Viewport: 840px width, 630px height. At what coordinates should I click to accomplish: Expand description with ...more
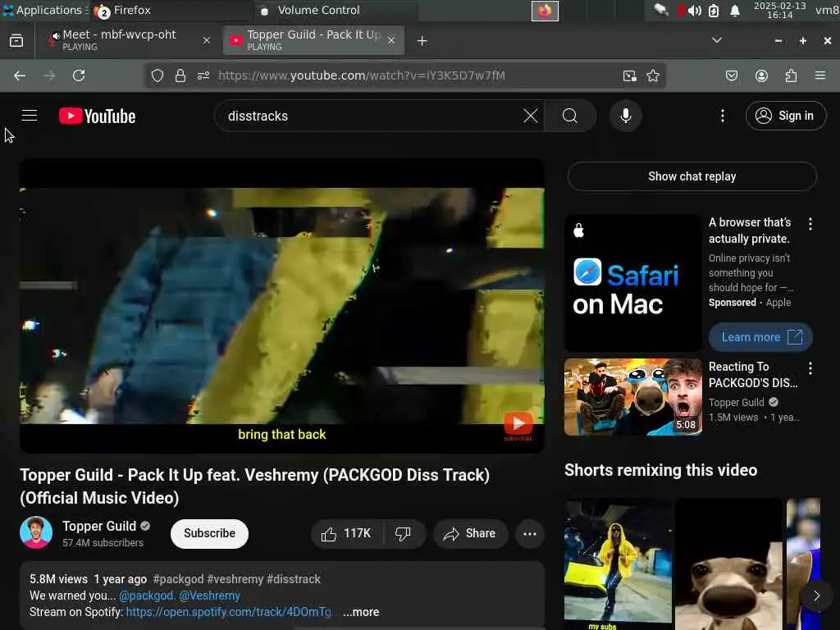click(x=361, y=612)
